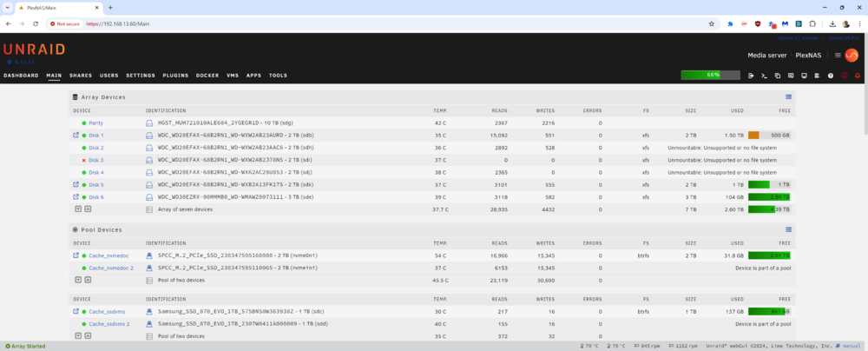Toggle Array Devices table view icon
The width and height of the screenshot is (868, 351).
pyautogui.click(x=788, y=97)
